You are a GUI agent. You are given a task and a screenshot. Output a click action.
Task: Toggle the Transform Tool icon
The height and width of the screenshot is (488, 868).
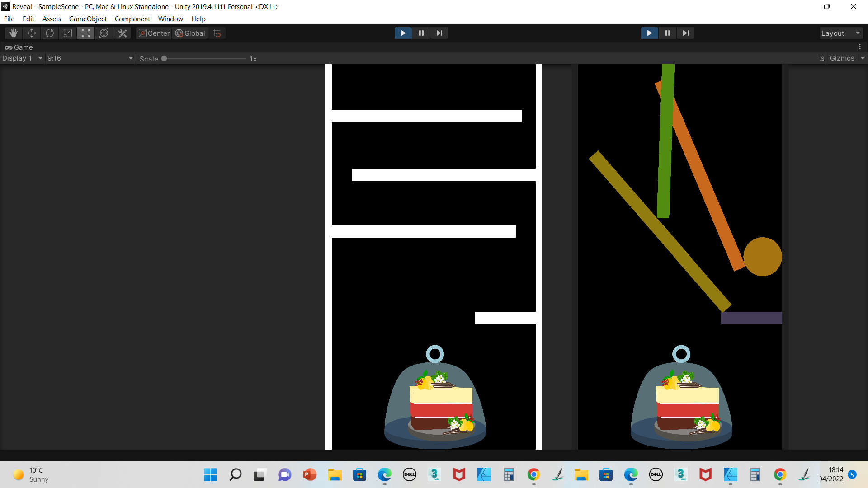click(x=104, y=33)
